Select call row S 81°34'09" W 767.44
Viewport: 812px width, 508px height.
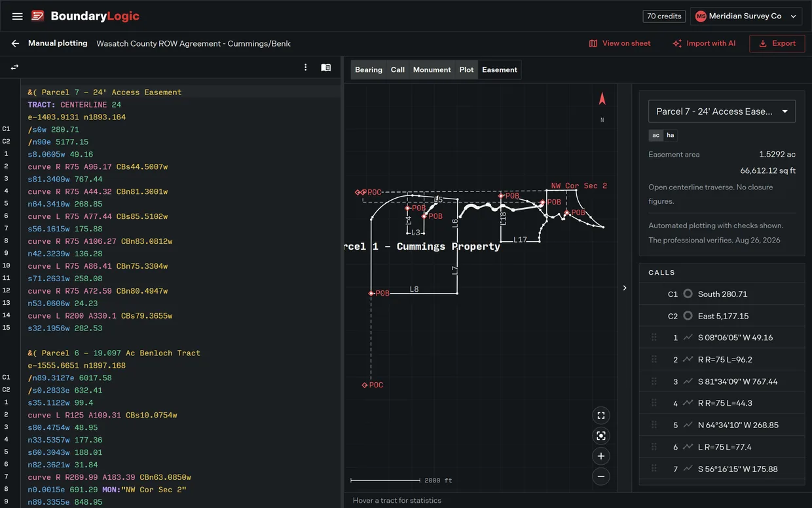[x=722, y=381]
